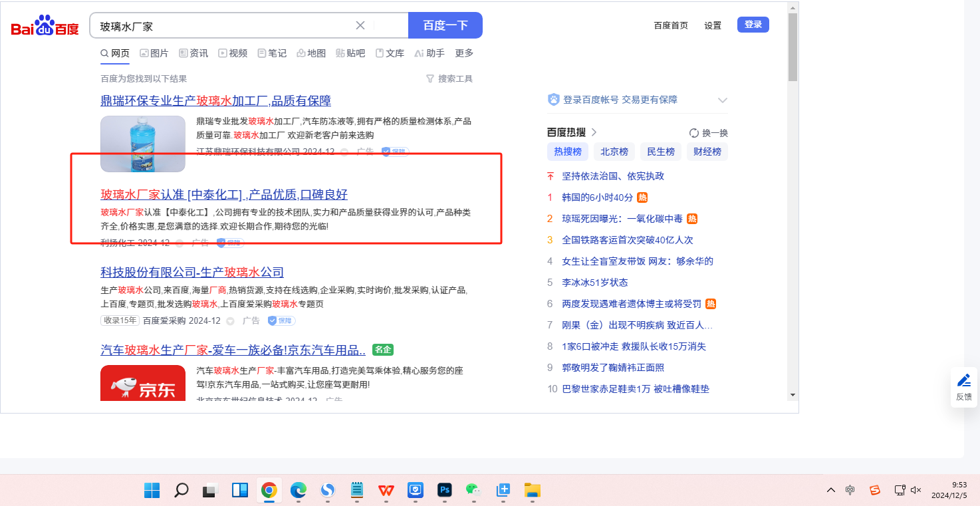Expand the 登录百度帐号 panel chevron

coord(723,100)
